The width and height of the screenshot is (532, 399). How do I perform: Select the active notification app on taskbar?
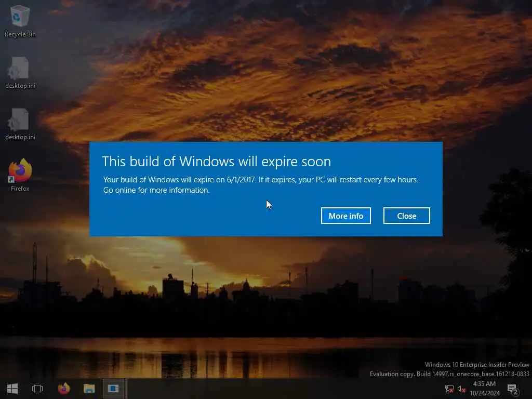pos(114,389)
